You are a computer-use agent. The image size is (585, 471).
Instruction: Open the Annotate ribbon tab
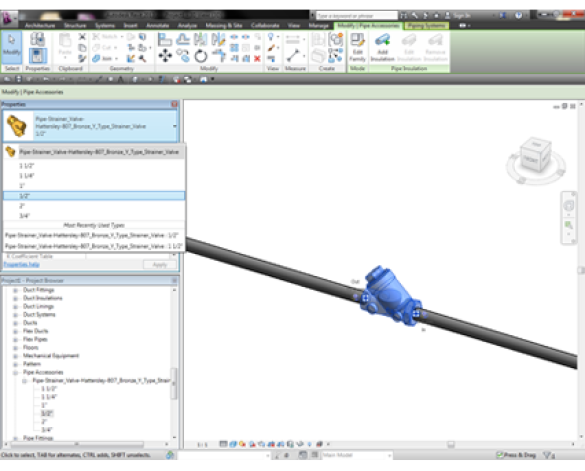pos(158,25)
